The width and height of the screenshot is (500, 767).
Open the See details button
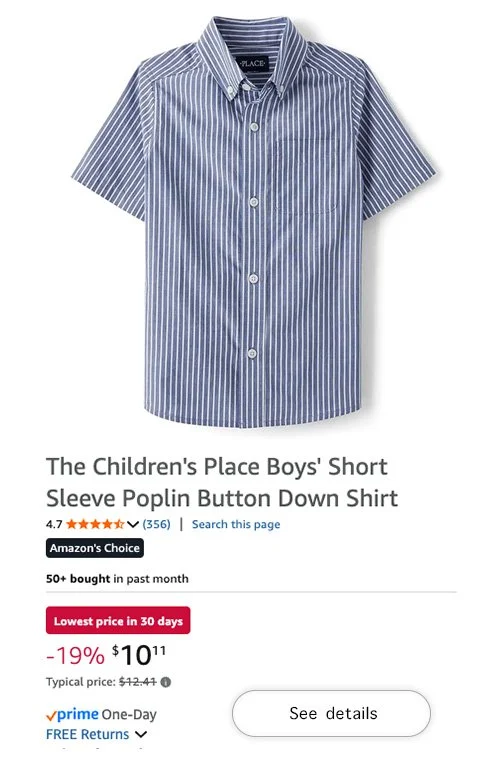click(x=331, y=713)
